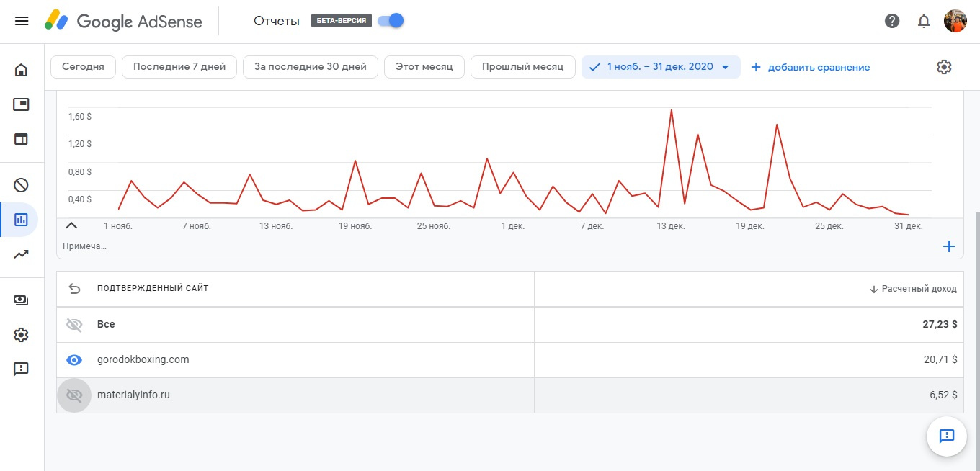
Task: Hide gorodokboxing.com from the chart
Action: [74, 359]
